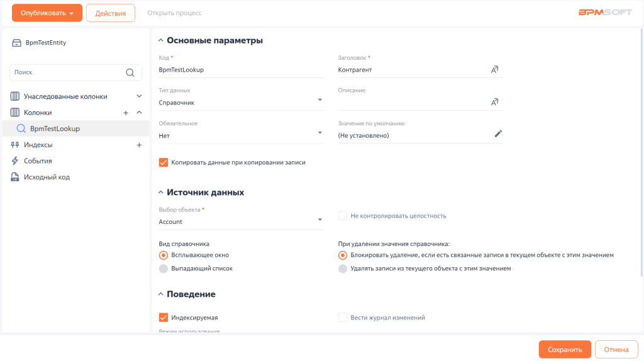This screenshot has width=644, height=361.
Task: Select Выпадающий список radio option
Action: [164, 269]
